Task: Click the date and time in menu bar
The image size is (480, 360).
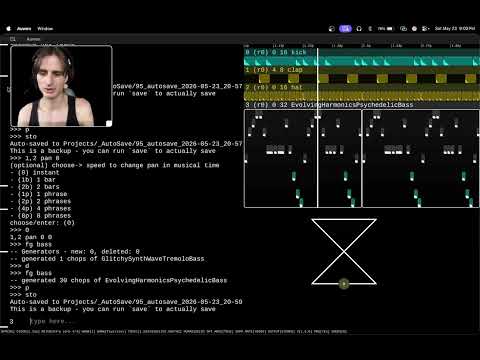Action: tap(455, 29)
